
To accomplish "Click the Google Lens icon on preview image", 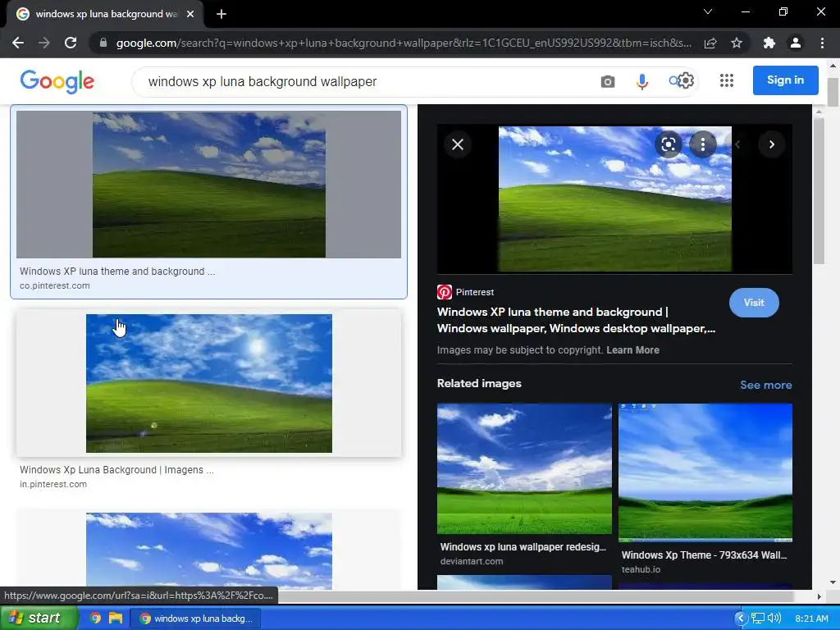I will (x=668, y=144).
